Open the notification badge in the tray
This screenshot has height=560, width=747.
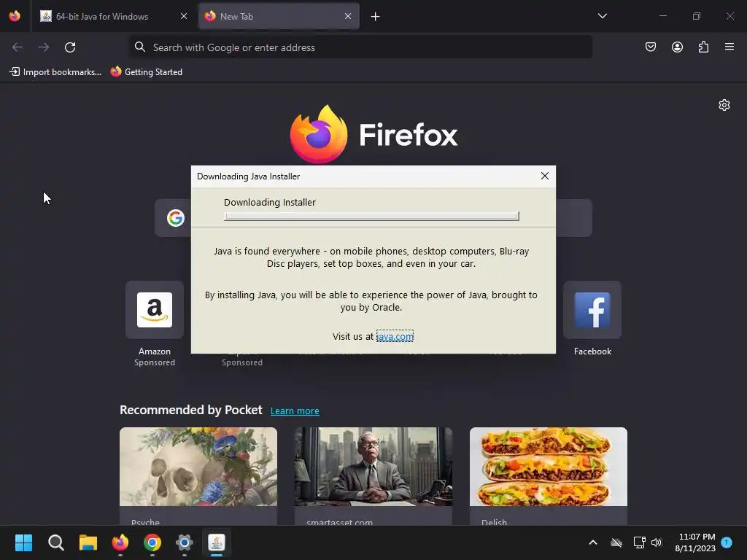click(x=727, y=542)
